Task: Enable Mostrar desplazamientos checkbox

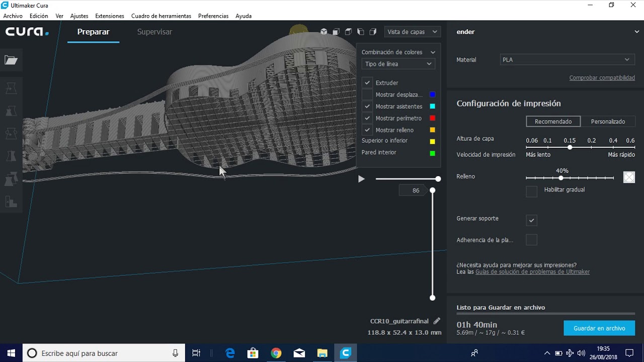Action: (x=367, y=95)
